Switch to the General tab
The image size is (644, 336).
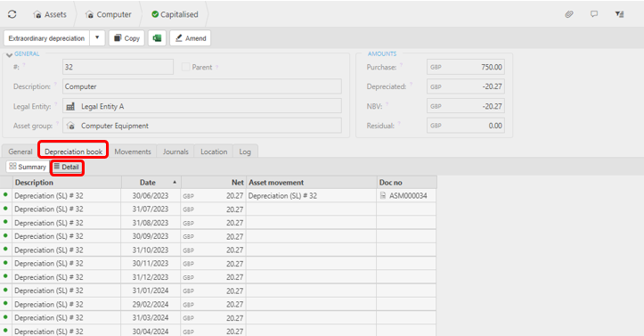coord(20,152)
